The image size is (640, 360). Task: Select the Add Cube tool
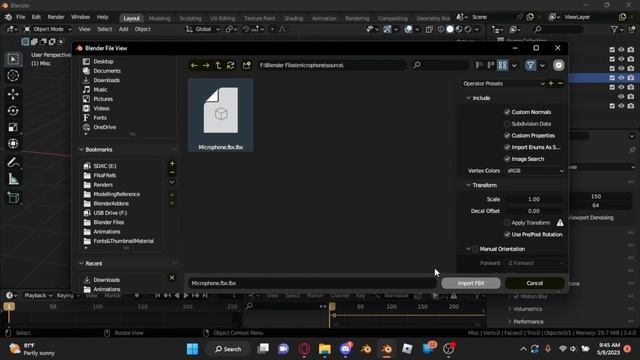point(13,198)
